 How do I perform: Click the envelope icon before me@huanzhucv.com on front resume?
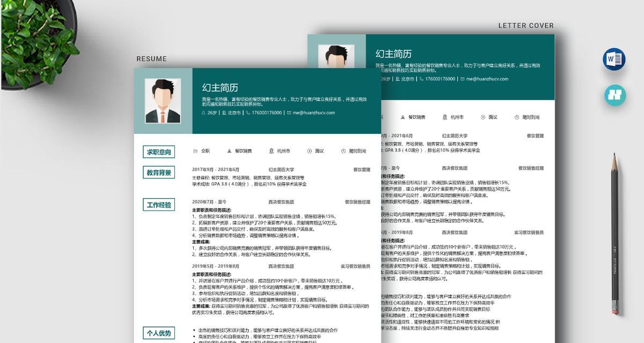tap(289, 113)
